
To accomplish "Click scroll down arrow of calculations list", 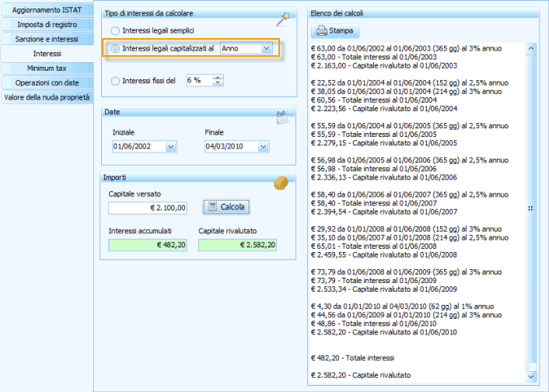I will (x=531, y=376).
